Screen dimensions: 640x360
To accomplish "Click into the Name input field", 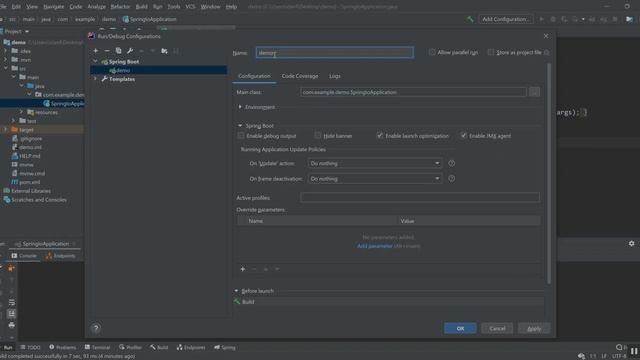I will (335, 53).
